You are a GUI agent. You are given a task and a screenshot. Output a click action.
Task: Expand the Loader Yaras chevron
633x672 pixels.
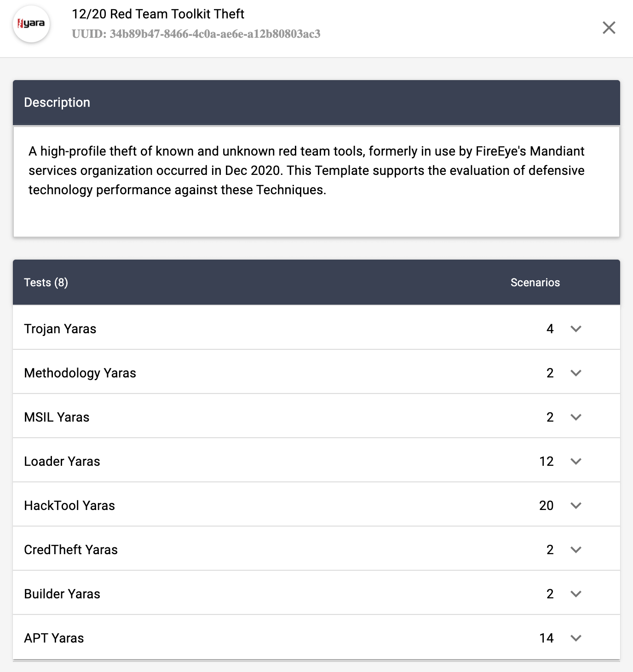tap(576, 461)
